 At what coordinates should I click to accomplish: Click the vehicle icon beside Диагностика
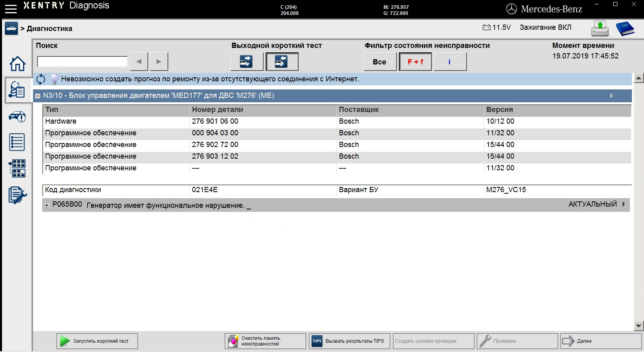tap(11, 29)
